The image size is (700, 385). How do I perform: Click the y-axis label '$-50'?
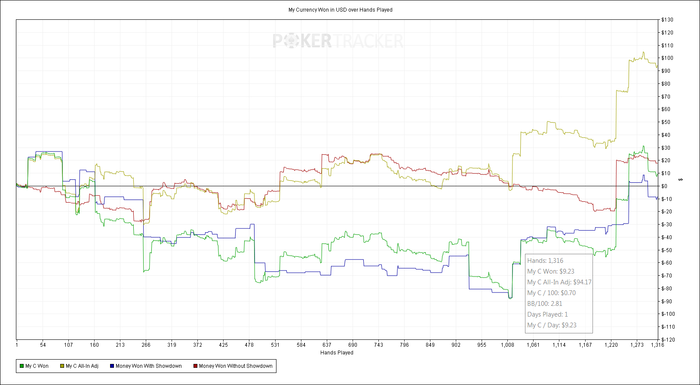[x=668, y=250]
